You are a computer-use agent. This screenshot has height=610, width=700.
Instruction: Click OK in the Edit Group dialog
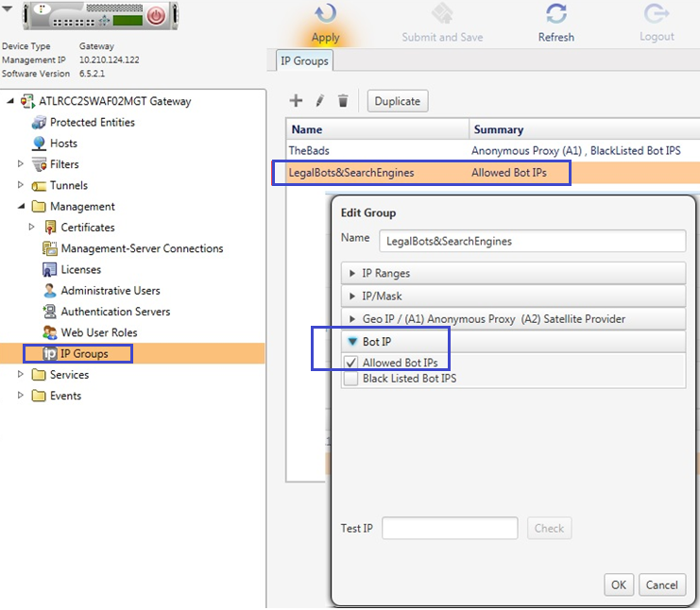619,585
